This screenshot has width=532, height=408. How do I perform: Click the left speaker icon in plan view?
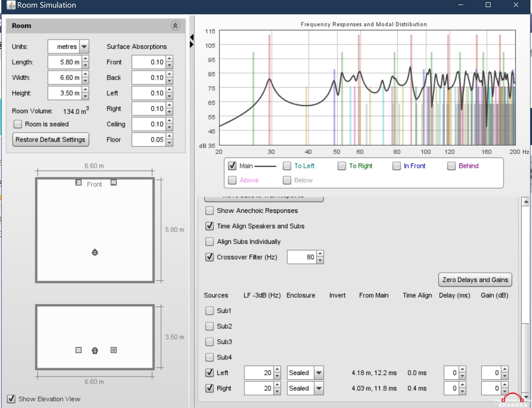coord(78,182)
